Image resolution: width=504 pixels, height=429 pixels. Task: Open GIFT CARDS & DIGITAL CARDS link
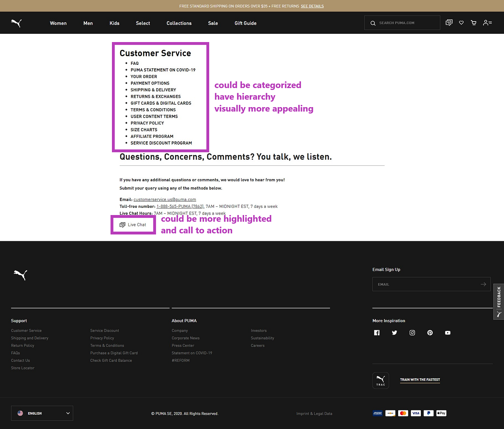[161, 103]
